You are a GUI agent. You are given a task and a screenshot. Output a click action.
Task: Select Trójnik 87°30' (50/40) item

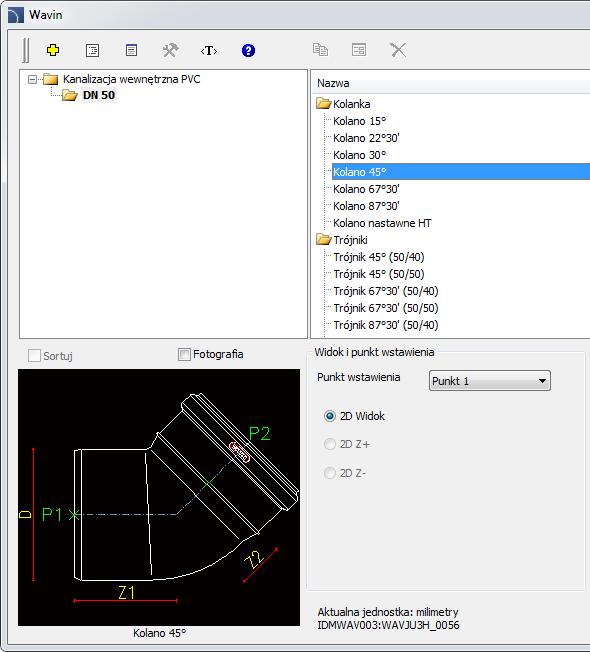pyautogui.click(x=386, y=326)
